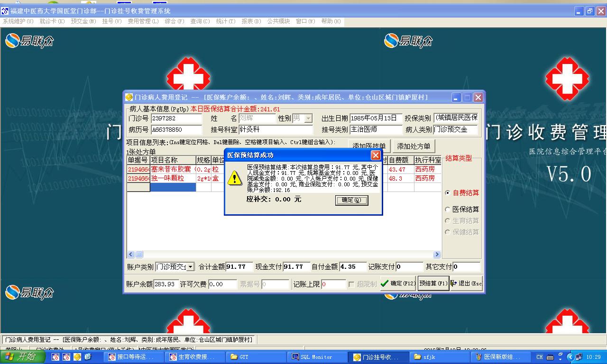Click the 自费额 value 48.3
The width and height of the screenshot is (607, 364).
coord(401,178)
